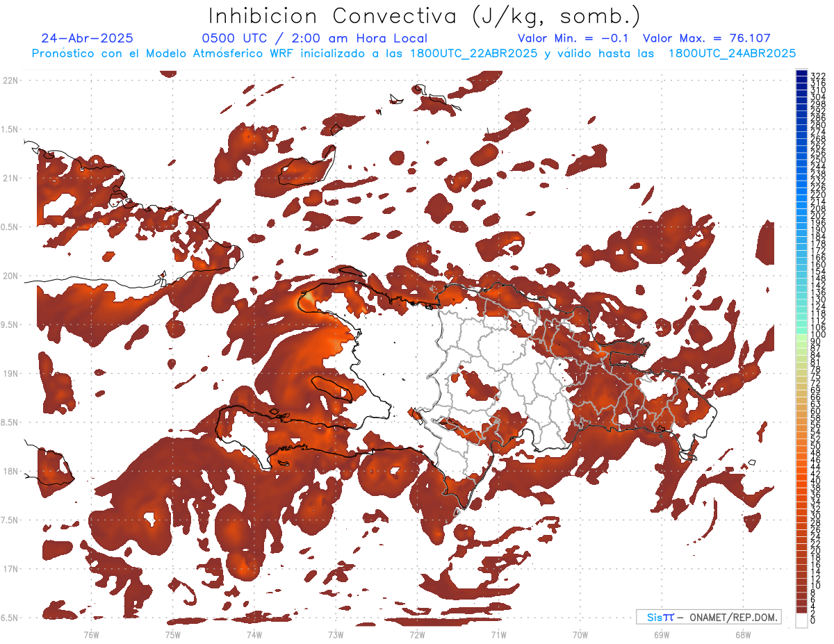Click the '73W' longitude label

click(336, 634)
